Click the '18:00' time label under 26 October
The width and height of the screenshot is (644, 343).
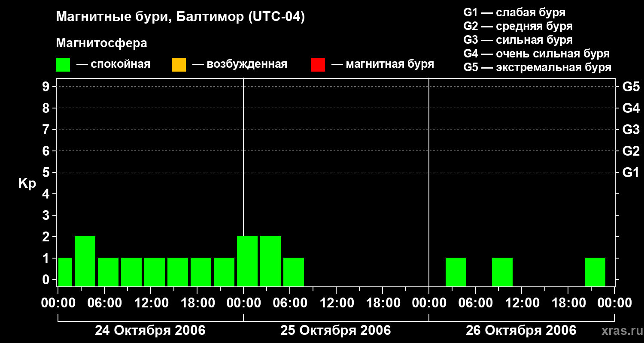(x=568, y=303)
